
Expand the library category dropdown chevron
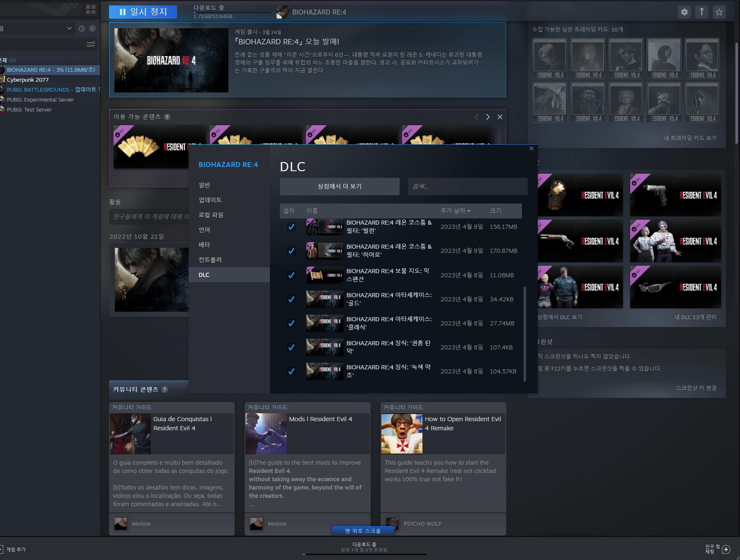[x=69, y=29]
